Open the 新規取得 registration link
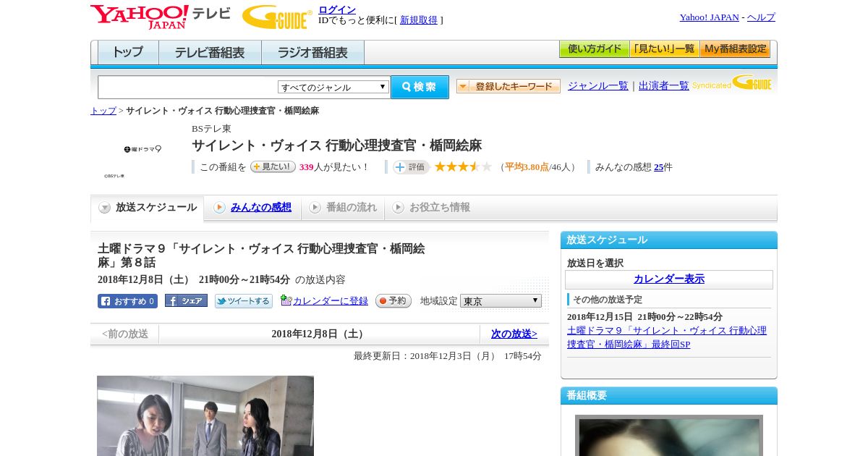 tap(419, 20)
